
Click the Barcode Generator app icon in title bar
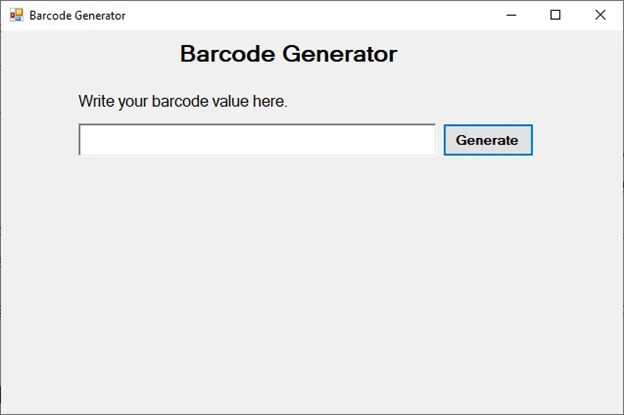click(x=16, y=15)
